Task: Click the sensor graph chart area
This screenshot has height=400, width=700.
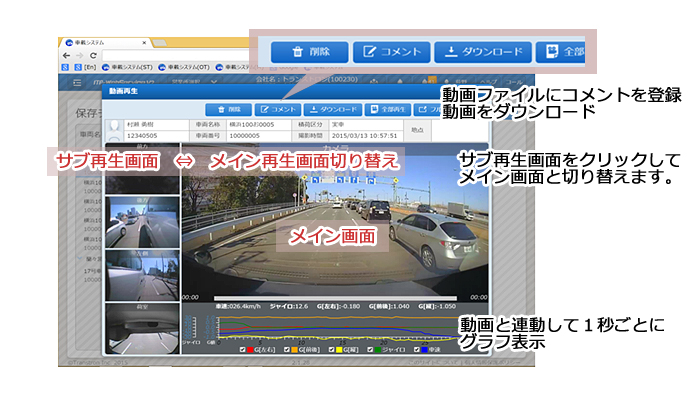Action: [x=339, y=329]
